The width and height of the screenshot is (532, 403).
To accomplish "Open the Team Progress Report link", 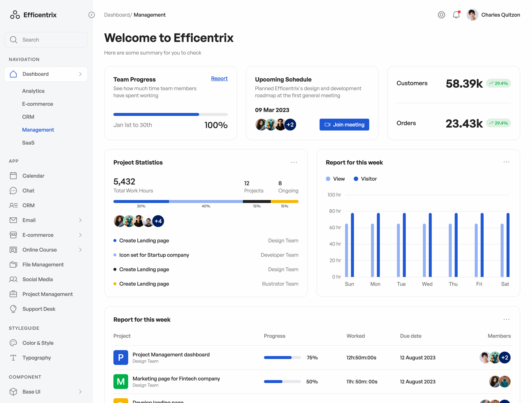I will coord(219,78).
